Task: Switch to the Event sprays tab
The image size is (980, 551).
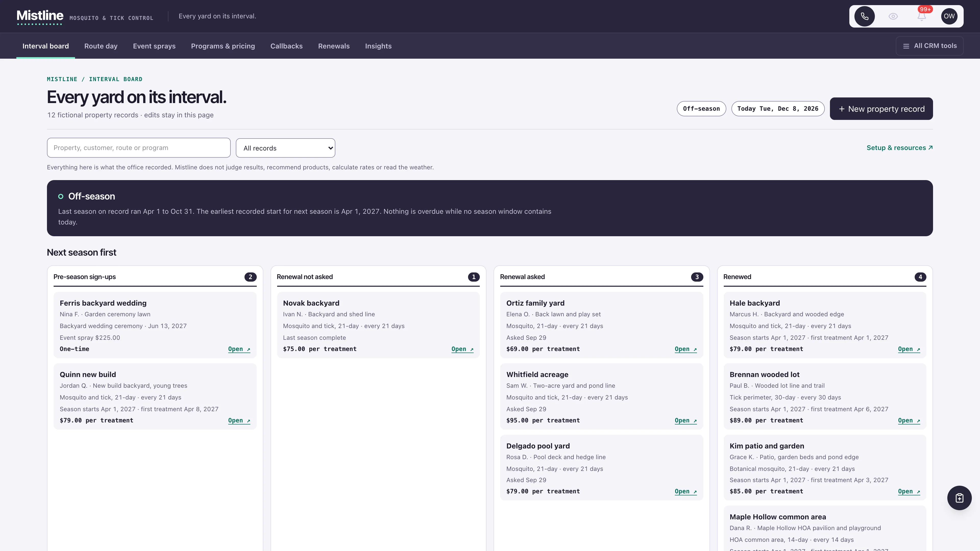Action: pyautogui.click(x=154, y=46)
